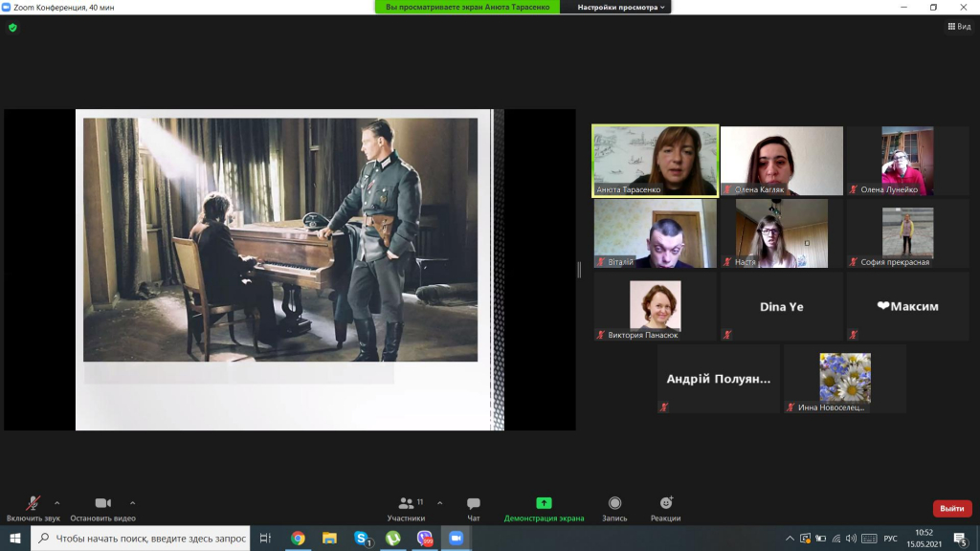The height and width of the screenshot is (551, 980).
Task: Click the Zoom logo in title bar
Action: [7, 7]
